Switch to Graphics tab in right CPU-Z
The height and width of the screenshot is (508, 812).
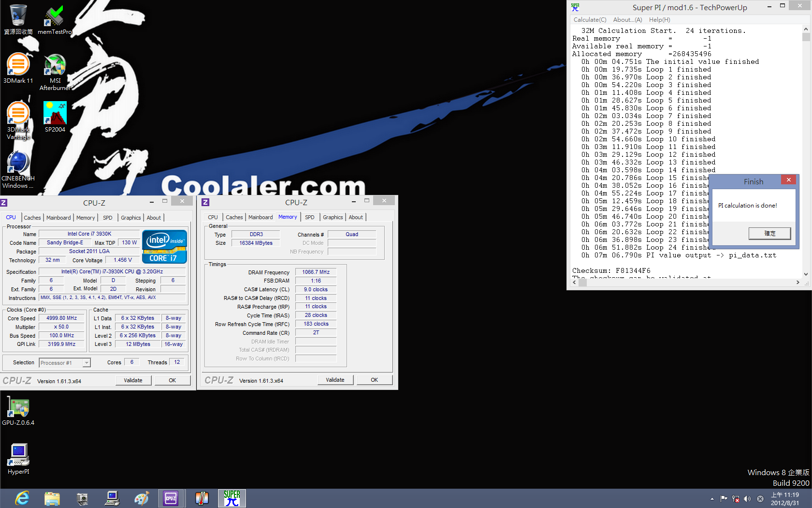(333, 217)
